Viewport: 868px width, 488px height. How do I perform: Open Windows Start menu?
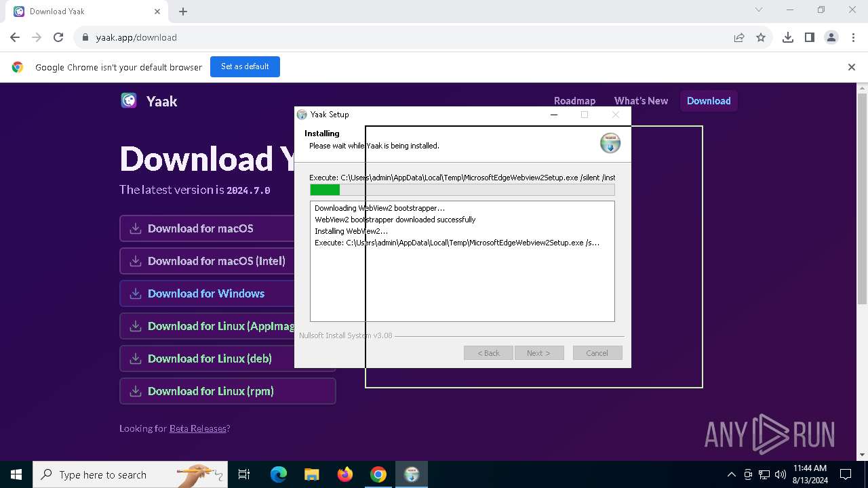click(16, 474)
